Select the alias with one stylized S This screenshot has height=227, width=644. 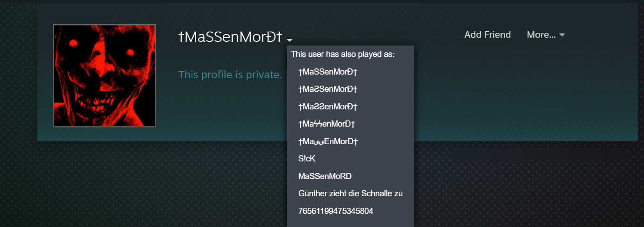click(328, 89)
